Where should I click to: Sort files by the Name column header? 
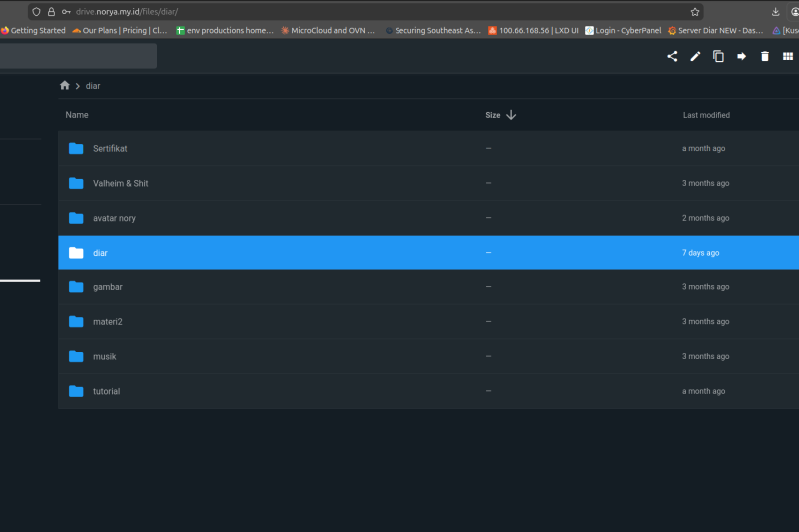pos(77,115)
